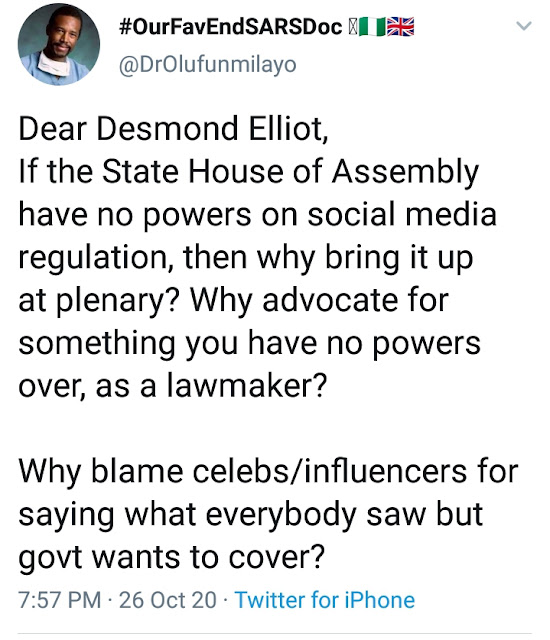The height and width of the screenshot is (640, 550).
Task: Click the 'regulation, then why bring it up' line
Action: click(x=246, y=258)
